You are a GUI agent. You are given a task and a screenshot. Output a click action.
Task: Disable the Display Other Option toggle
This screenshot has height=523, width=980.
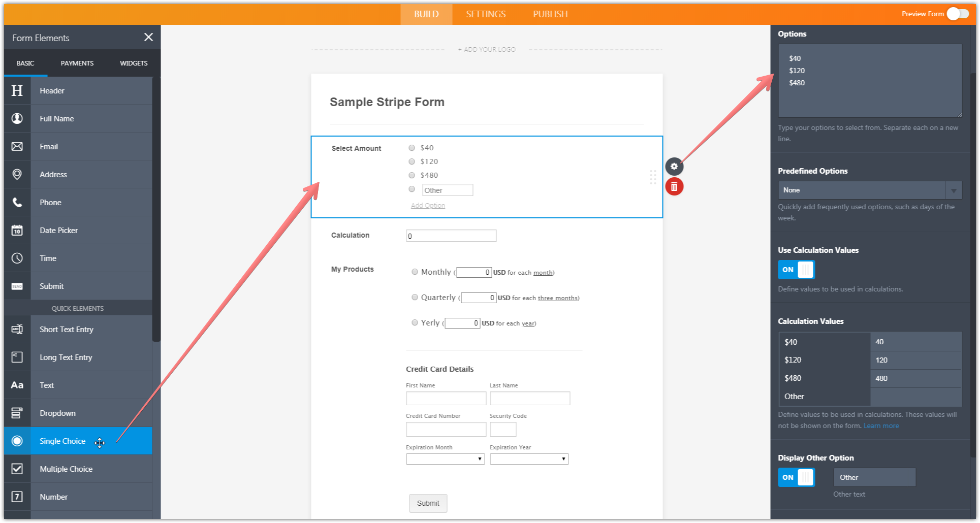[796, 477]
